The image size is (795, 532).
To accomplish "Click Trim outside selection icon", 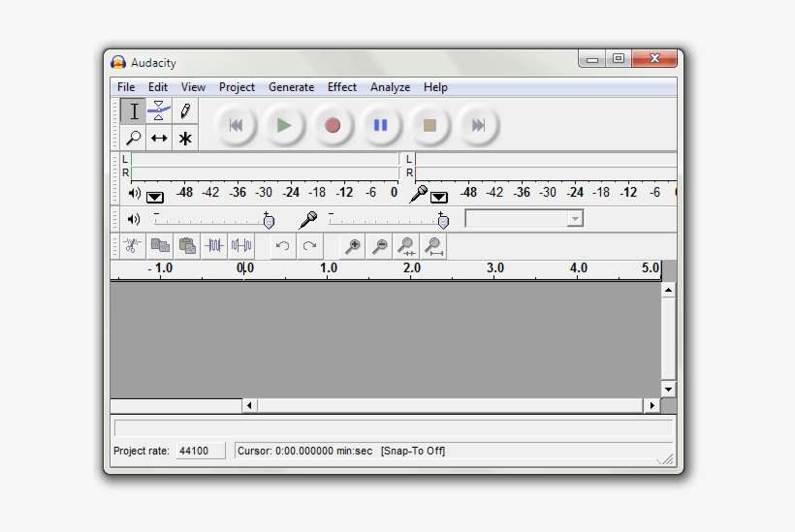I will 214,246.
